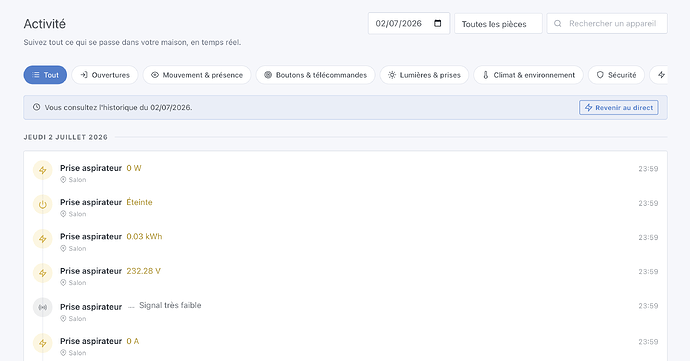This screenshot has width=690, height=361.
Task: Click the date field showing 02/07/2026
Action: tap(409, 23)
